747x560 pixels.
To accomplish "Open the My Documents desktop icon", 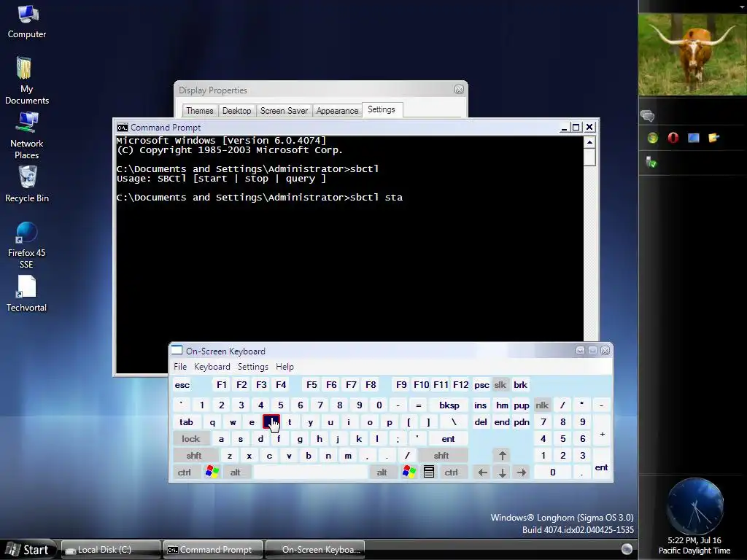I will (27, 80).
